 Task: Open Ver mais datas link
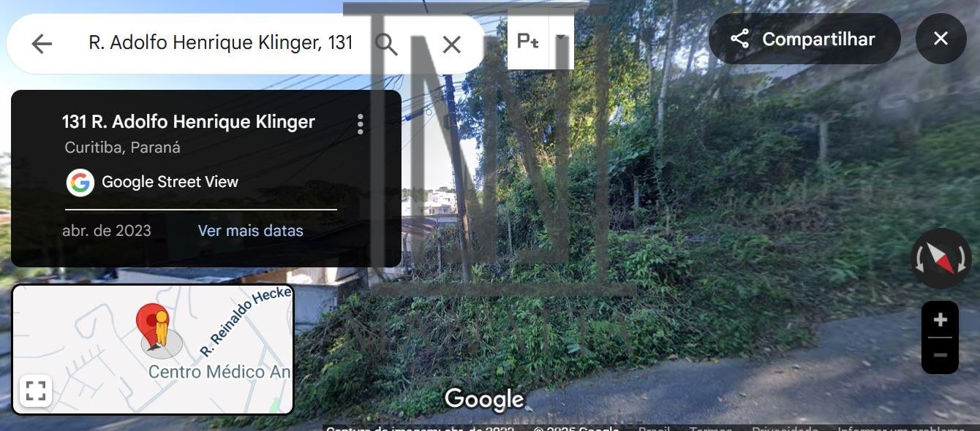250,231
